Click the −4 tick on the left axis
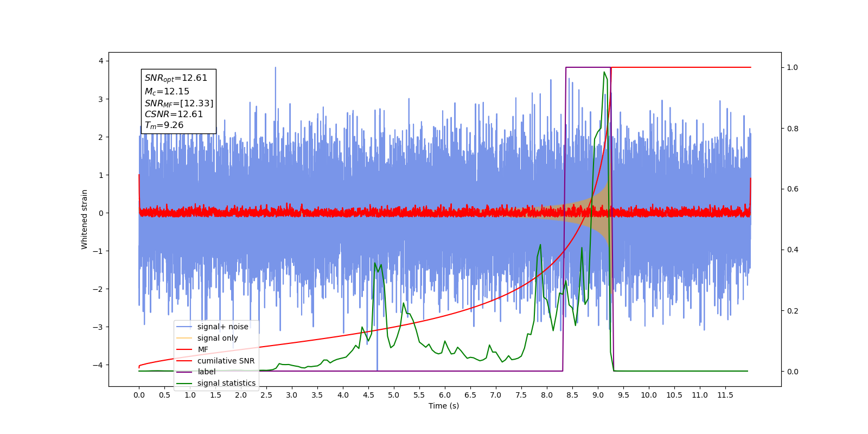Screen dimensions: 868x434 [98, 365]
